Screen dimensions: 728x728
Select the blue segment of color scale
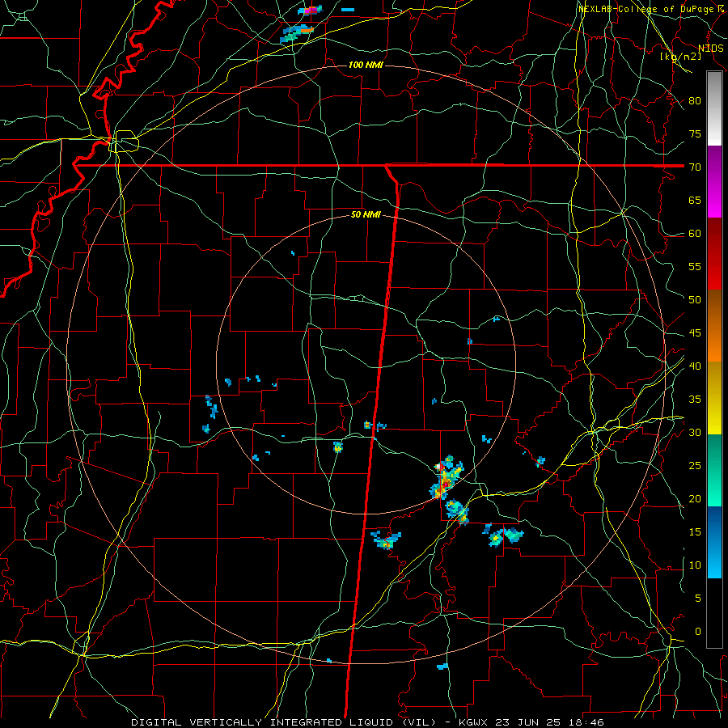tap(714, 542)
